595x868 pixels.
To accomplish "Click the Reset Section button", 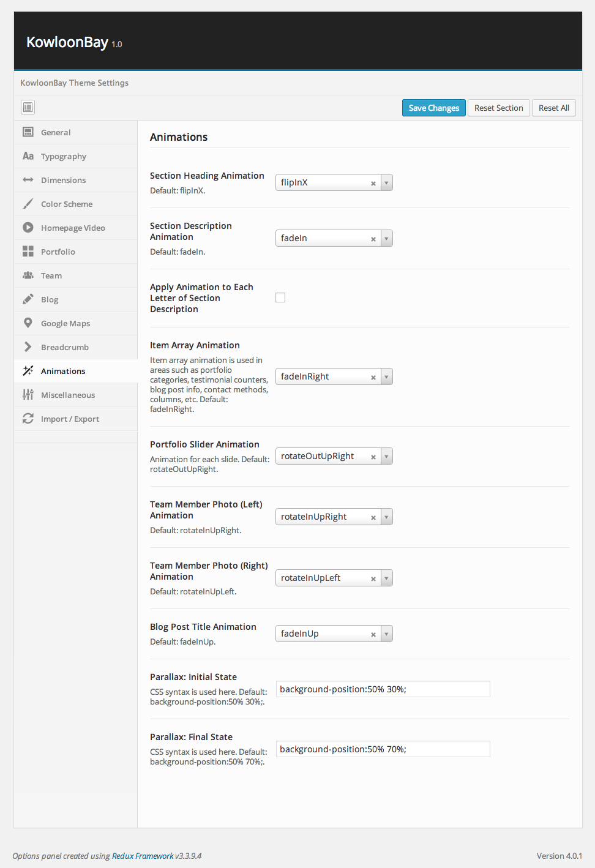I will [498, 108].
